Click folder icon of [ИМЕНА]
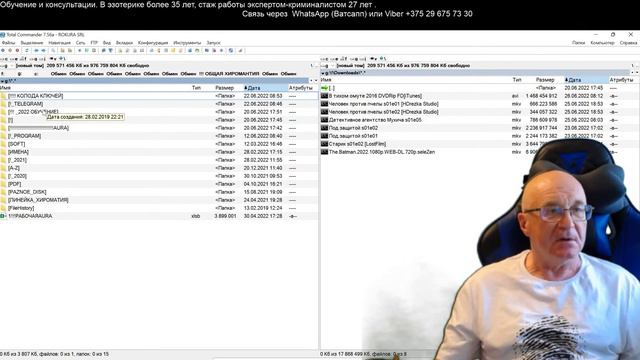This screenshot has width=640, height=360. point(4,152)
